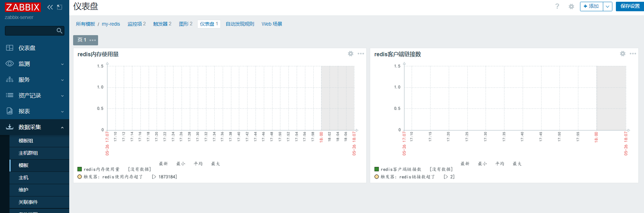This screenshot has height=213, width=644.
Task: Open 维护 submenu item
Action: pyautogui.click(x=39, y=190)
